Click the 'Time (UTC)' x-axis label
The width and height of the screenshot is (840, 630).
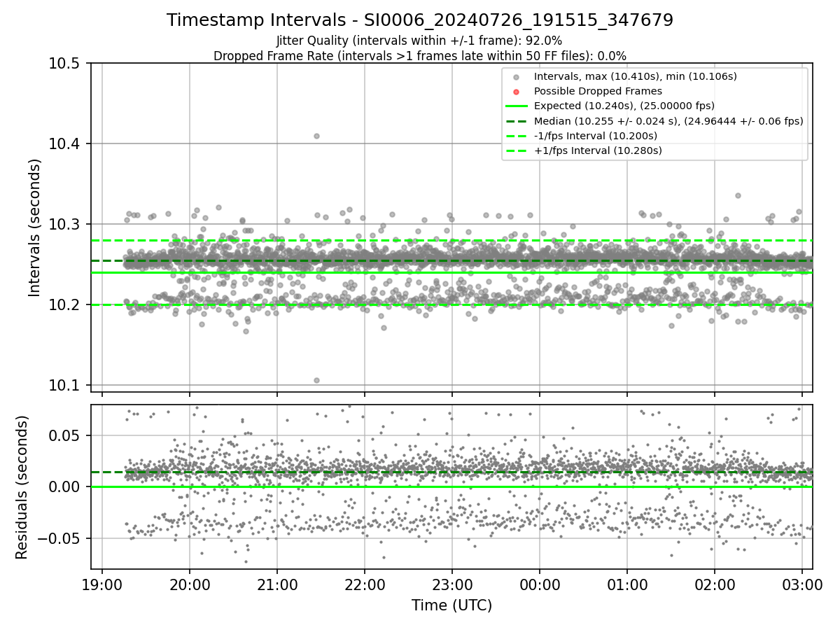pos(451,605)
